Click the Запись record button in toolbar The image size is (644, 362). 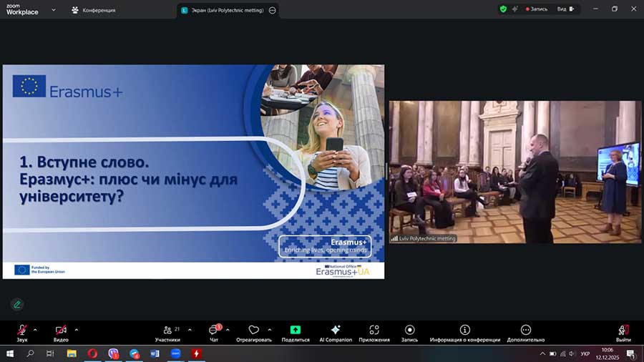[409, 333]
